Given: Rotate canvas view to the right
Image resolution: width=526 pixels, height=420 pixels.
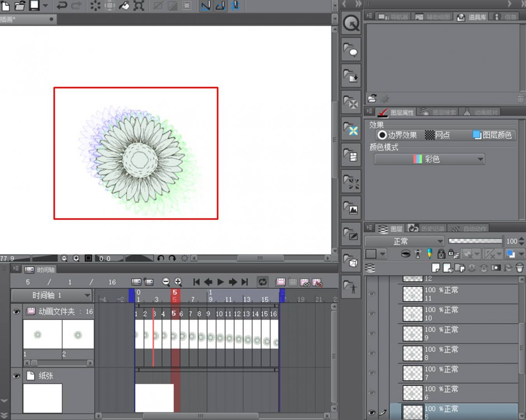Looking at the screenshot, I should click(172, 258).
